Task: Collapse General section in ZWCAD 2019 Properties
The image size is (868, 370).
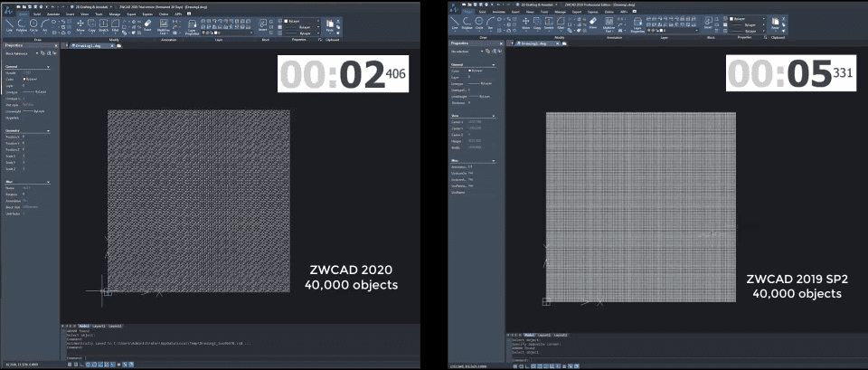Action: tap(494, 65)
